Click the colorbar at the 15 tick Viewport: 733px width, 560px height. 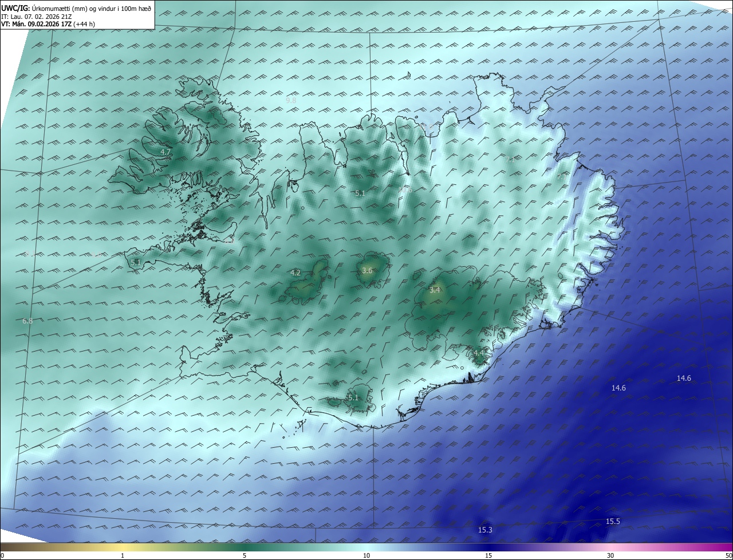pyautogui.click(x=488, y=556)
